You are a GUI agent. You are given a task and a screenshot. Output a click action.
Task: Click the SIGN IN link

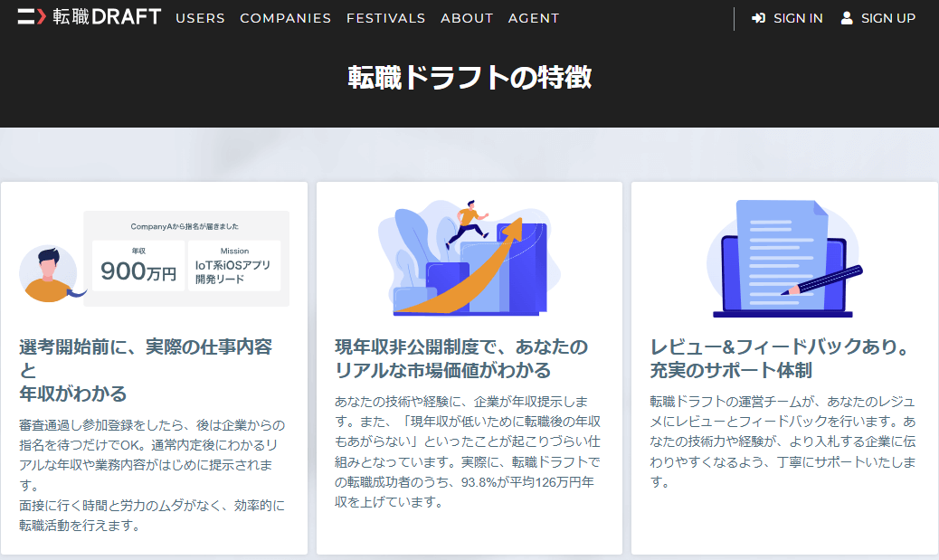click(798, 19)
